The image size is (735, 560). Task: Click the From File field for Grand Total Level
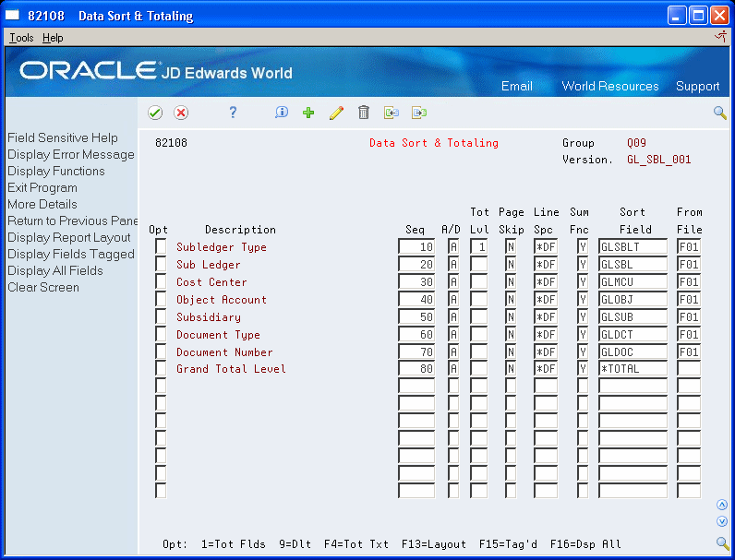(689, 368)
